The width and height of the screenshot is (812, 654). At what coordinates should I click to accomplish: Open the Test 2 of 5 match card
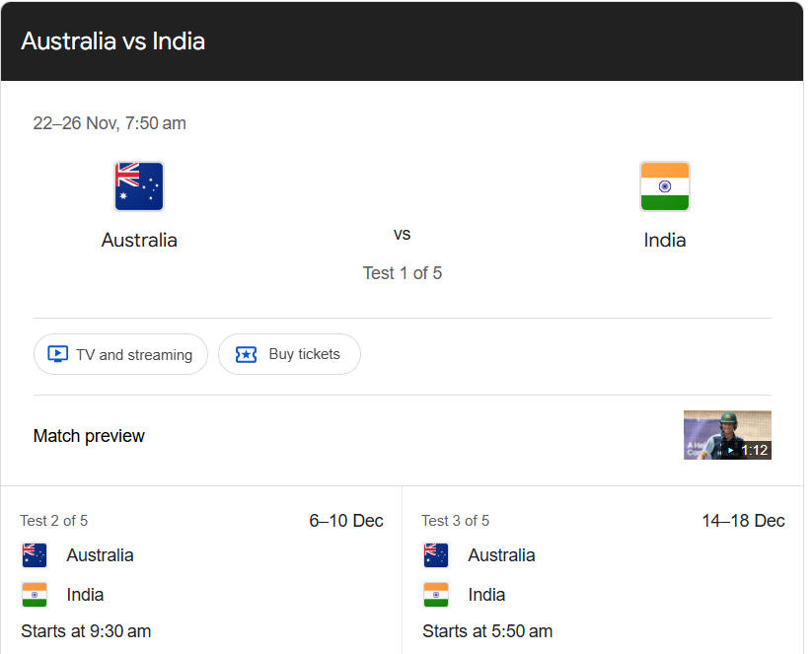(x=201, y=570)
